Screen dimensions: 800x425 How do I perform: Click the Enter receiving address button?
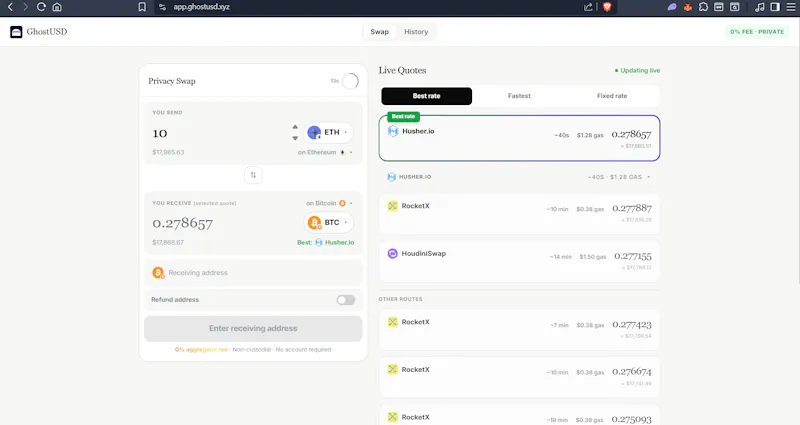click(x=253, y=329)
